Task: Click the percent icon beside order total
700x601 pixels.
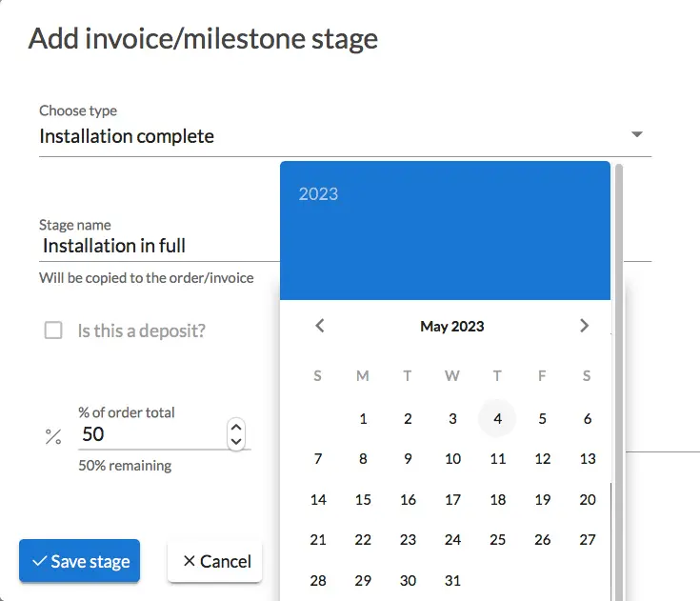Action: [x=53, y=436]
